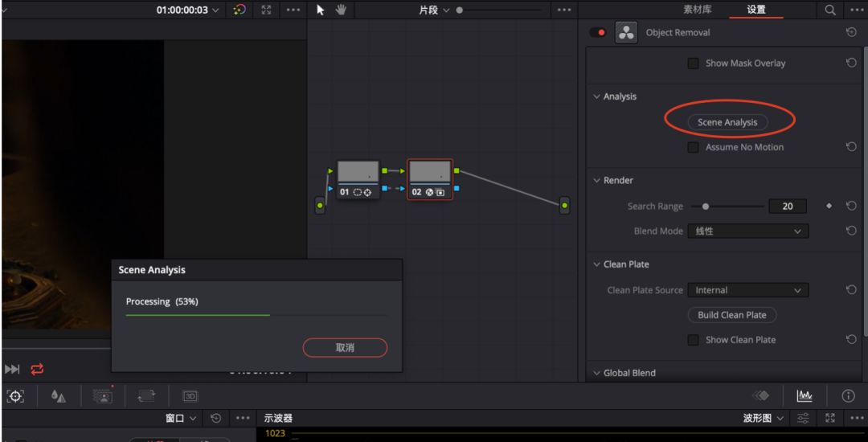
Task: Open the scope settings sliders icon
Action: point(803,419)
